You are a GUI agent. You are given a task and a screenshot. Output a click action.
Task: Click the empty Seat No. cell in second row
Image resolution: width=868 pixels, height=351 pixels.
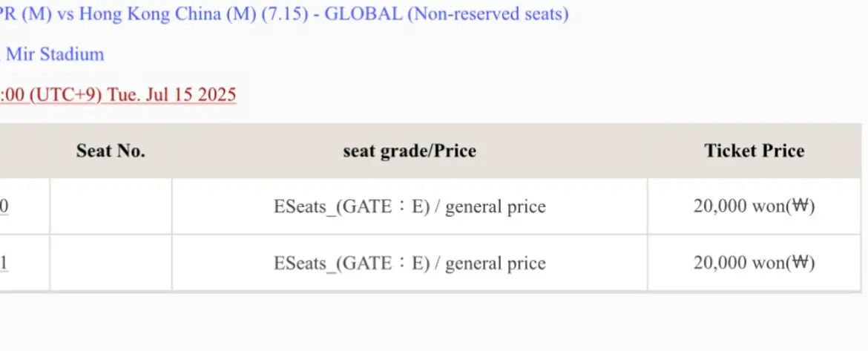point(111,263)
